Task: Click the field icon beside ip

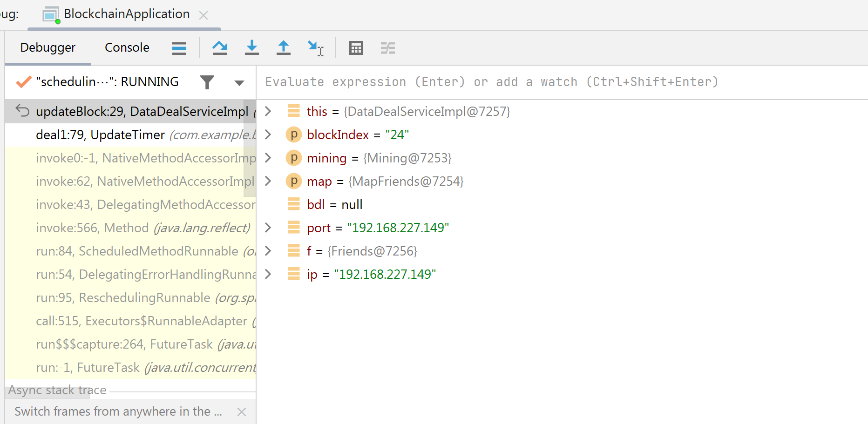Action: tap(294, 274)
